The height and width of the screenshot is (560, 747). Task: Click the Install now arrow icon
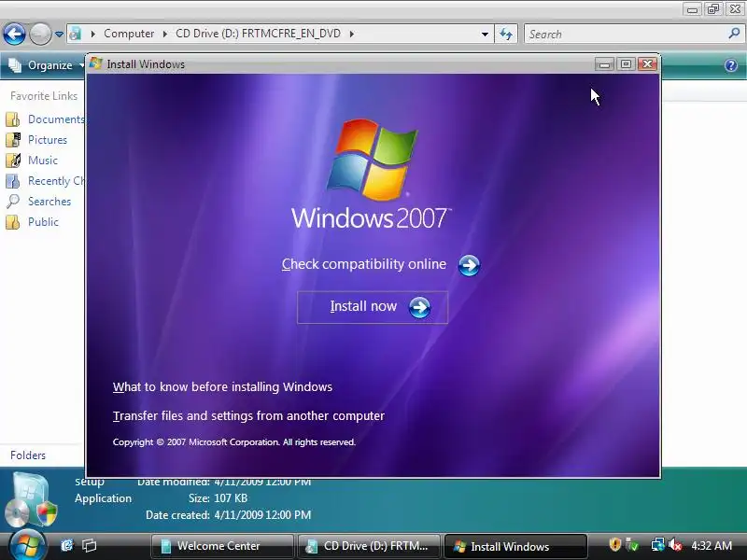[419, 308]
